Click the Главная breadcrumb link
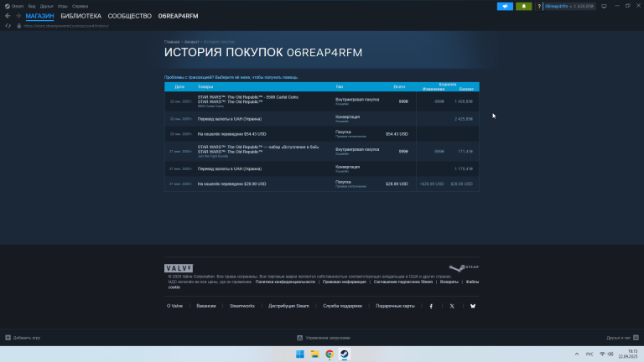Screen dimensions: 644x362 (172, 42)
